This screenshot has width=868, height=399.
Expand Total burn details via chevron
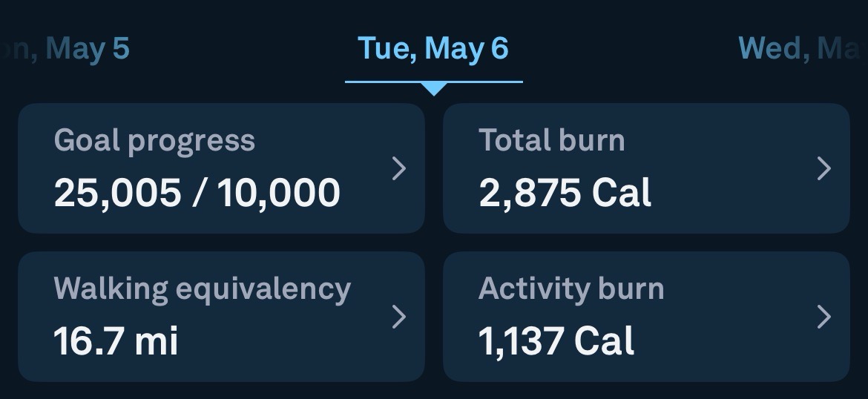click(824, 168)
